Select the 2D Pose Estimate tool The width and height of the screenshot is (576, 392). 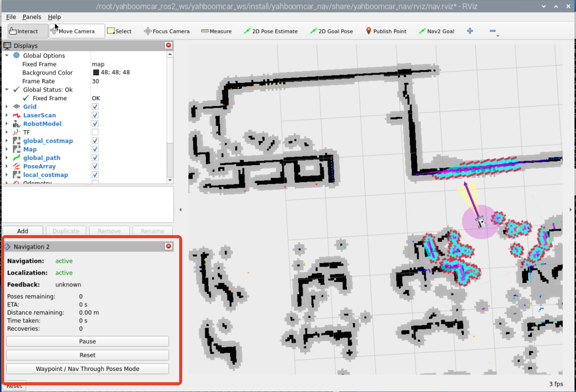tap(271, 31)
